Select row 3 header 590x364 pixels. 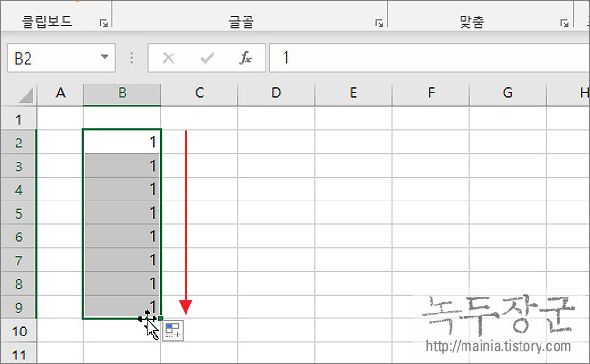(x=18, y=165)
